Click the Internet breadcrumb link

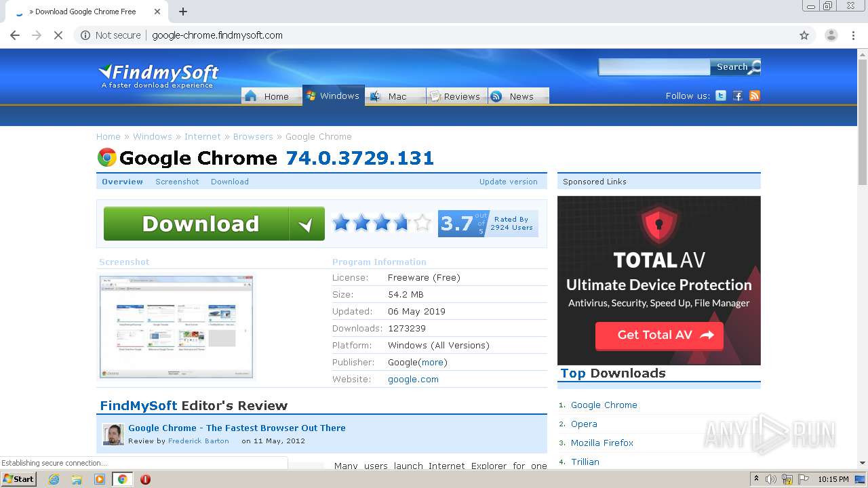pos(202,136)
